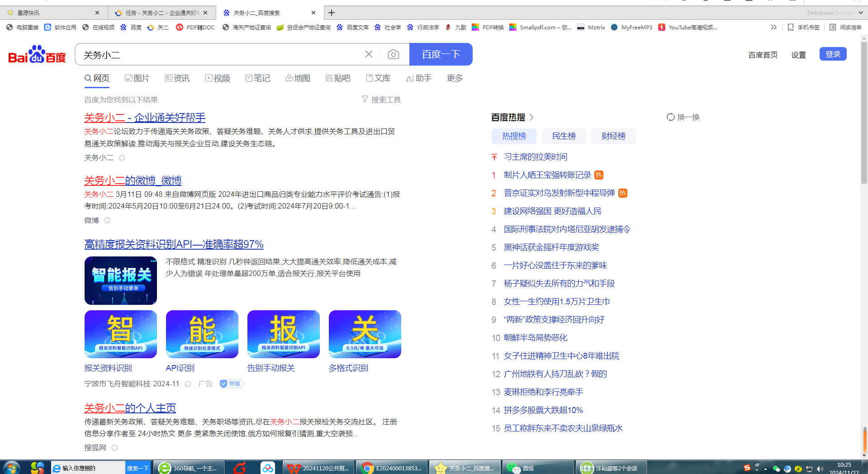Click the Baidu logo
Viewport: 868px width, 474px height.
pos(37,55)
